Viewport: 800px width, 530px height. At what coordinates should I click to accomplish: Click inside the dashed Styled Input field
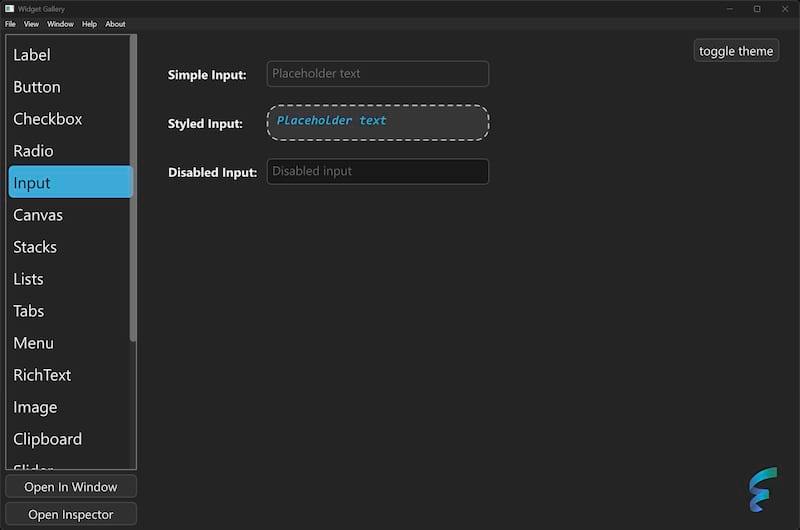click(377, 122)
